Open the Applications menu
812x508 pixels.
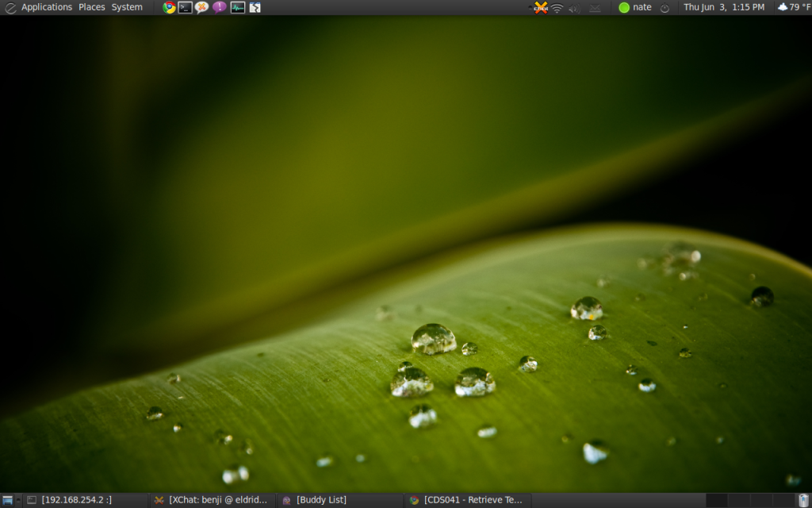pyautogui.click(x=46, y=7)
